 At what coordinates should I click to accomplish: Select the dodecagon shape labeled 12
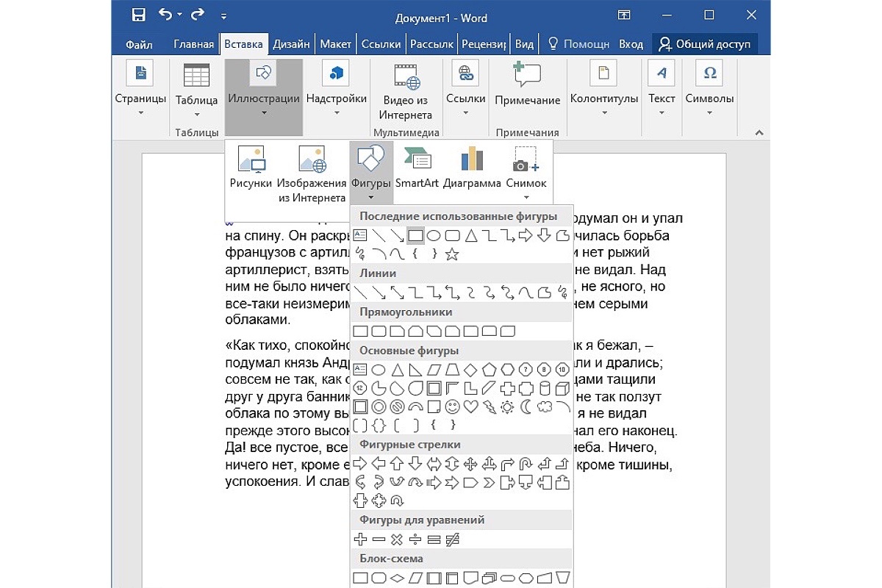coord(360,388)
